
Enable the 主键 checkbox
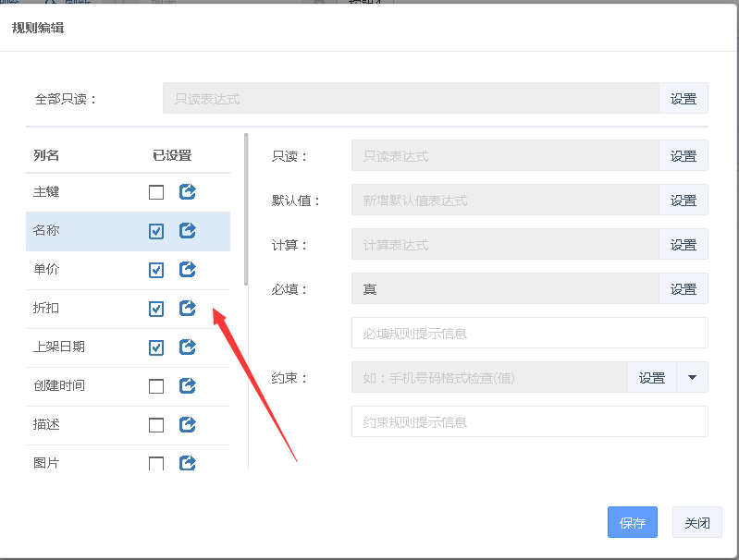coord(156,192)
